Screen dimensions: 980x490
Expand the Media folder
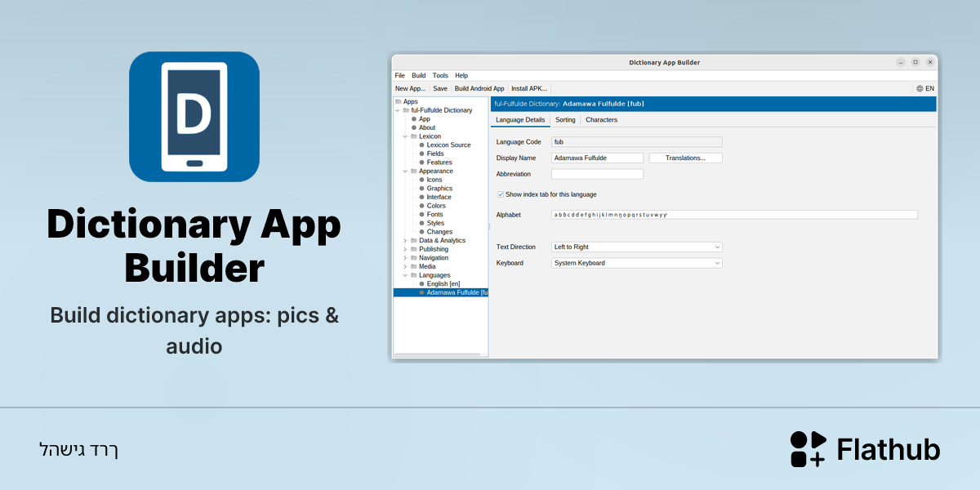[x=405, y=266]
